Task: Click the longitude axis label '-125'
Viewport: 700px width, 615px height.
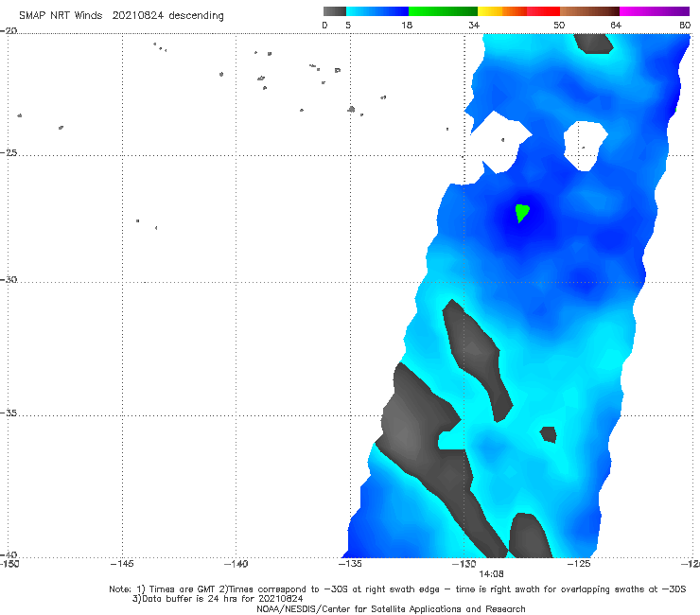Action: (x=579, y=564)
